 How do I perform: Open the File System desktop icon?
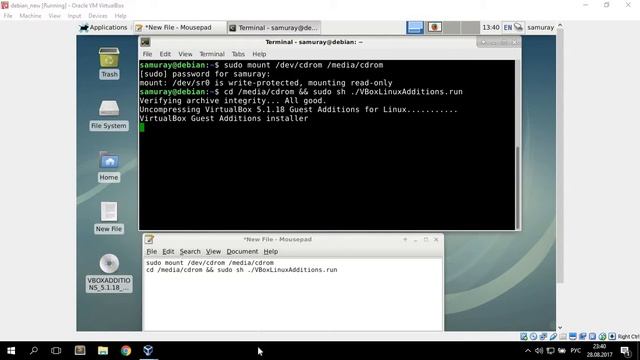109,115
